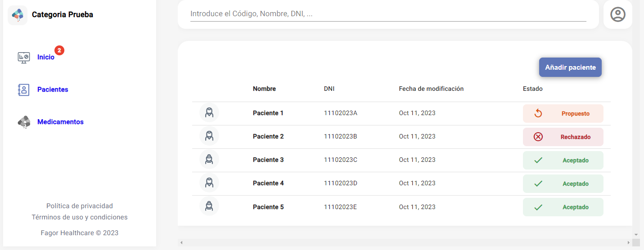The image size is (644, 250).
Task: Click the Aceptado status of Paciente 4
Action: tap(563, 184)
